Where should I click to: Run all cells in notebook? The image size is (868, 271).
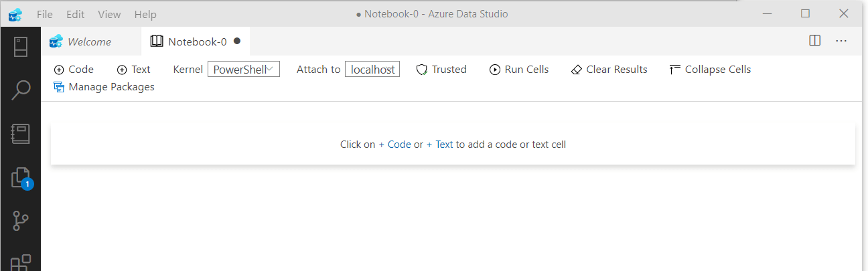(x=519, y=70)
